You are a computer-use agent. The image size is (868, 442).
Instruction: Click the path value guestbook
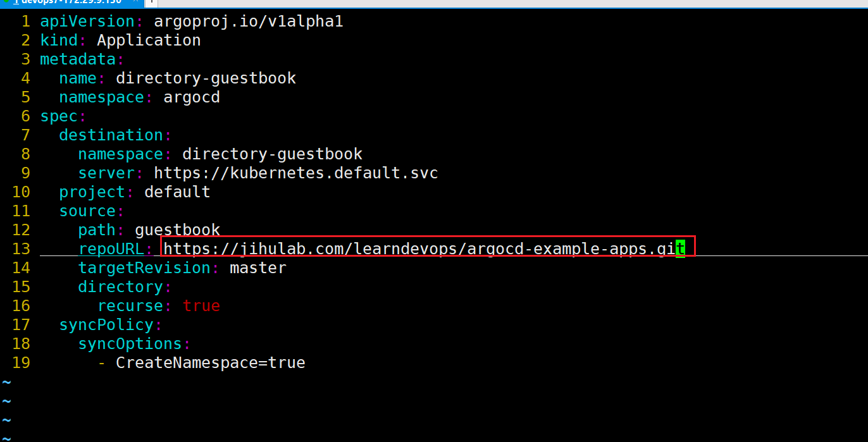click(x=178, y=230)
